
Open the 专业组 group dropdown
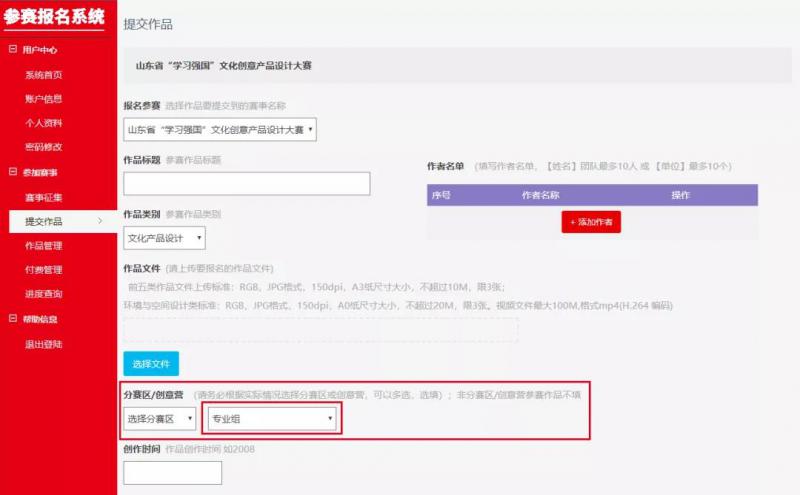[x=272, y=418]
